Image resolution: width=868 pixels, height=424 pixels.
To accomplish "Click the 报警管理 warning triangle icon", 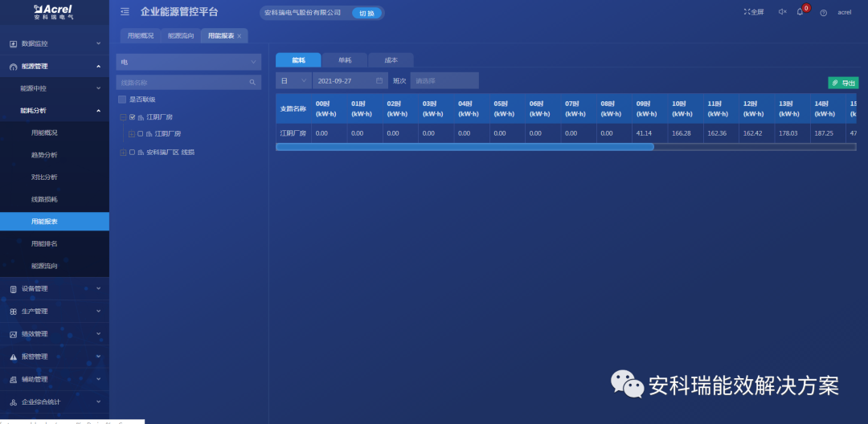I will pos(14,357).
